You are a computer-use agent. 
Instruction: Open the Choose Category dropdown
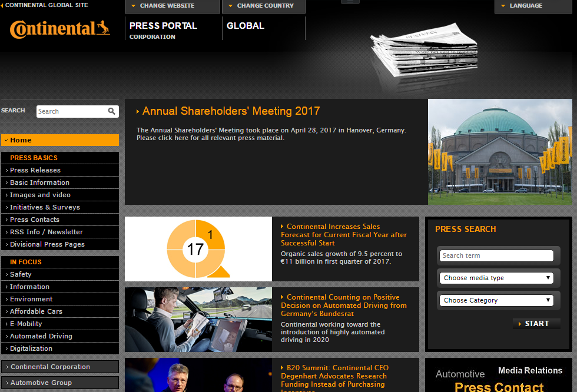click(x=496, y=300)
